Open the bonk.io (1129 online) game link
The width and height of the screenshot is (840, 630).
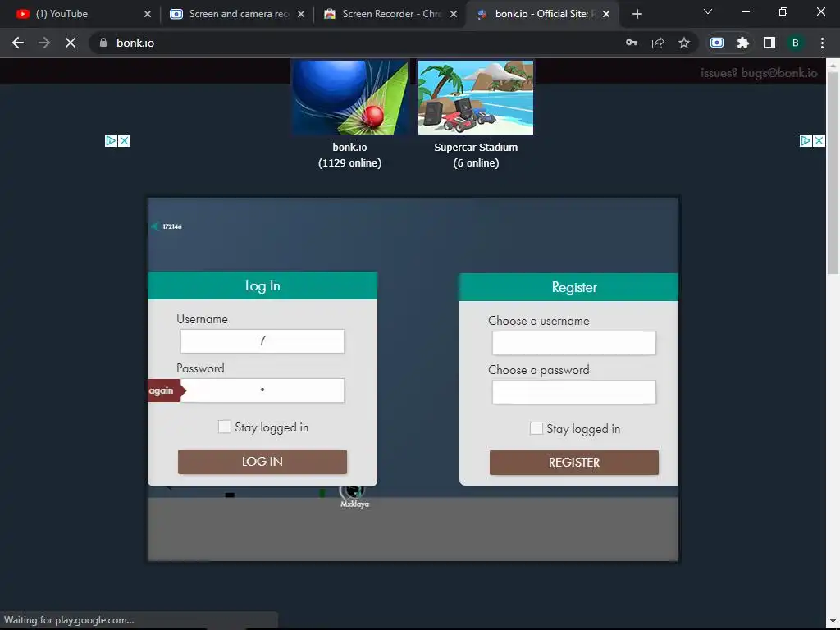click(x=349, y=155)
